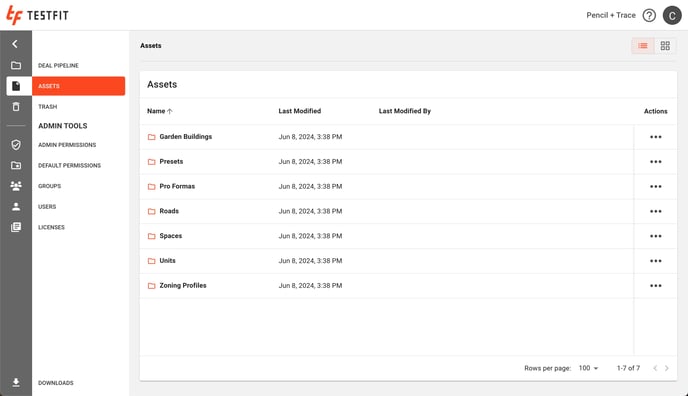Open actions menu for Garden Buildings
Viewport: 688px width, 396px height.
(x=656, y=137)
